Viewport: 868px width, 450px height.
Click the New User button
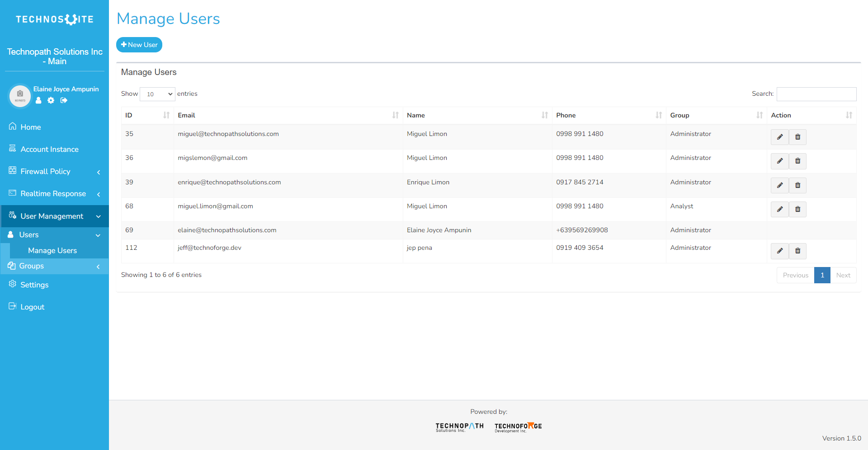tap(139, 44)
